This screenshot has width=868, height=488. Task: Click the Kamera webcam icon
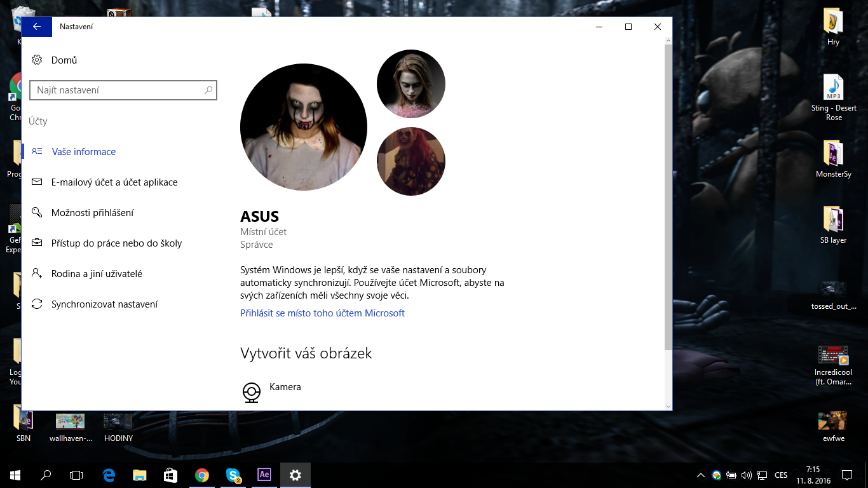click(252, 392)
